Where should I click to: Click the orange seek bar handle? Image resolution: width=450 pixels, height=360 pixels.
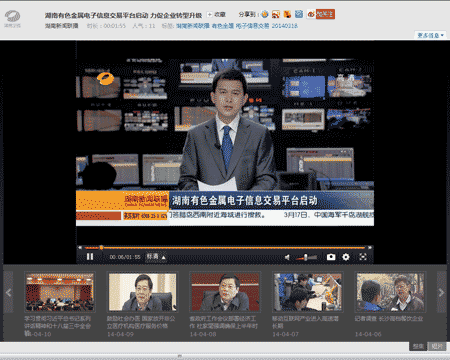101,248
